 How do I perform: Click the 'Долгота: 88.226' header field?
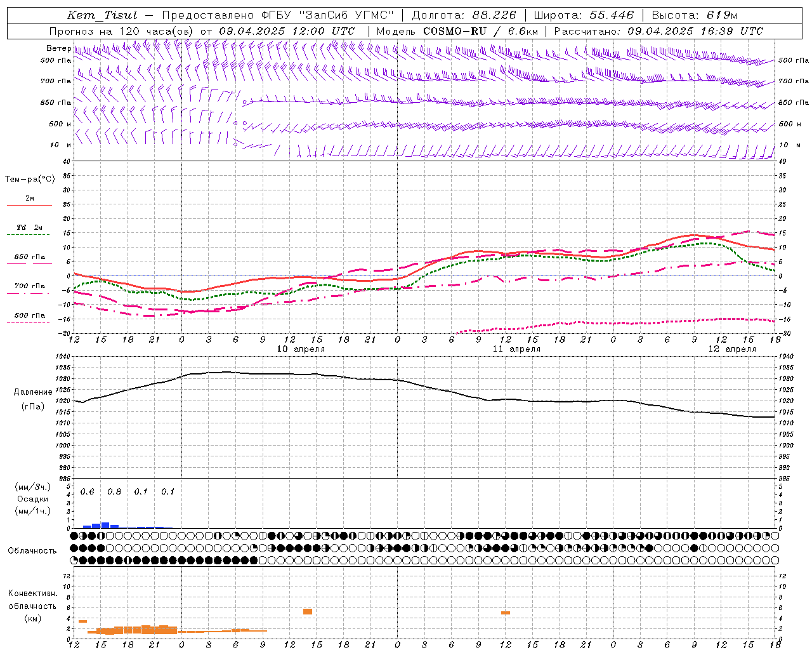(x=464, y=15)
